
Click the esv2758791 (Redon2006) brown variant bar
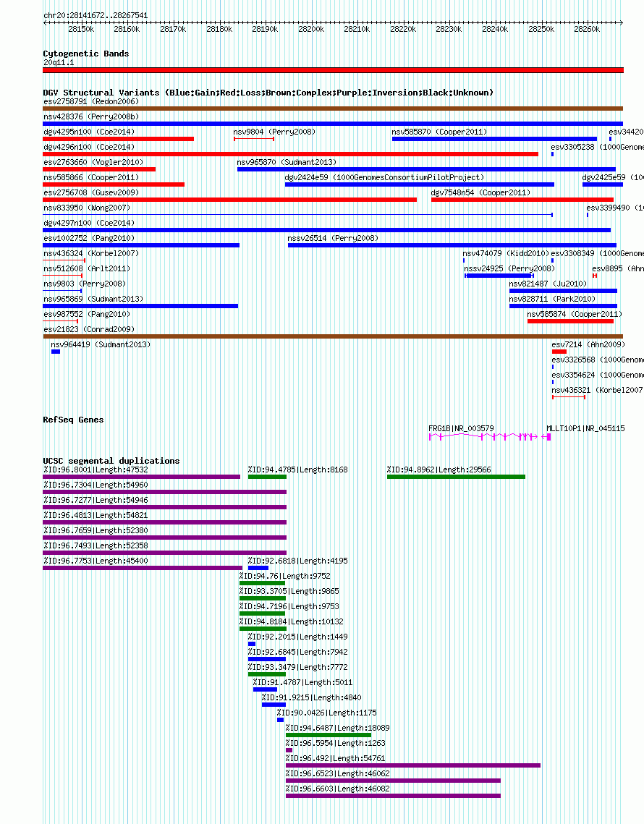[333, 109]
